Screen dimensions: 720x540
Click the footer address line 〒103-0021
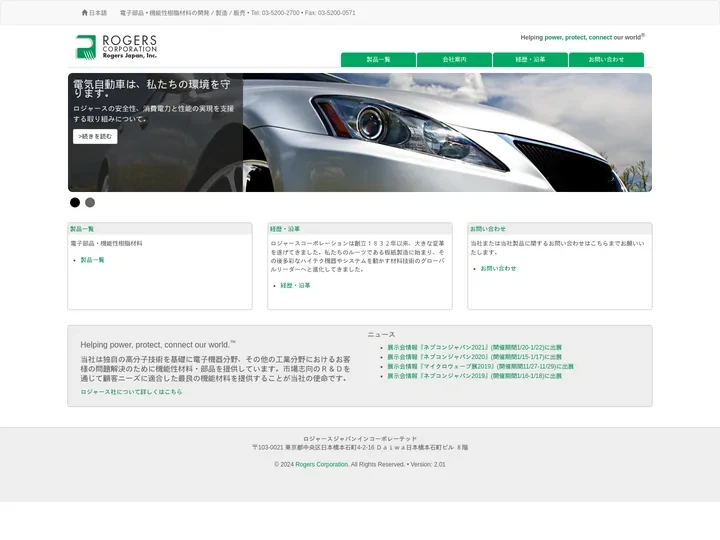(x=360, y=447)
